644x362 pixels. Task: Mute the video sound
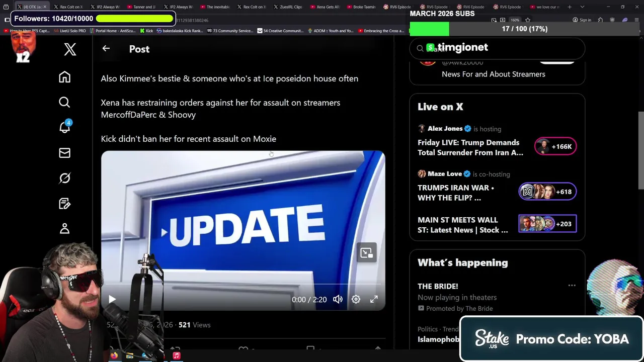338,299
